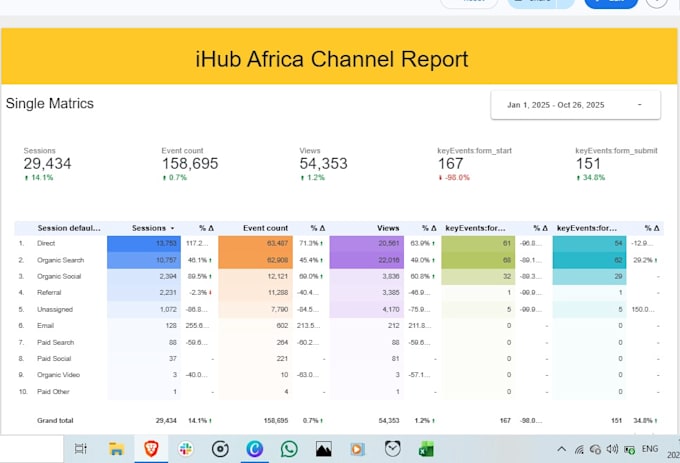This screenshot has height=463, width=680.
Task: Select the Organic Social channel row
Action: pyautogui.click(x=339, y=276)
